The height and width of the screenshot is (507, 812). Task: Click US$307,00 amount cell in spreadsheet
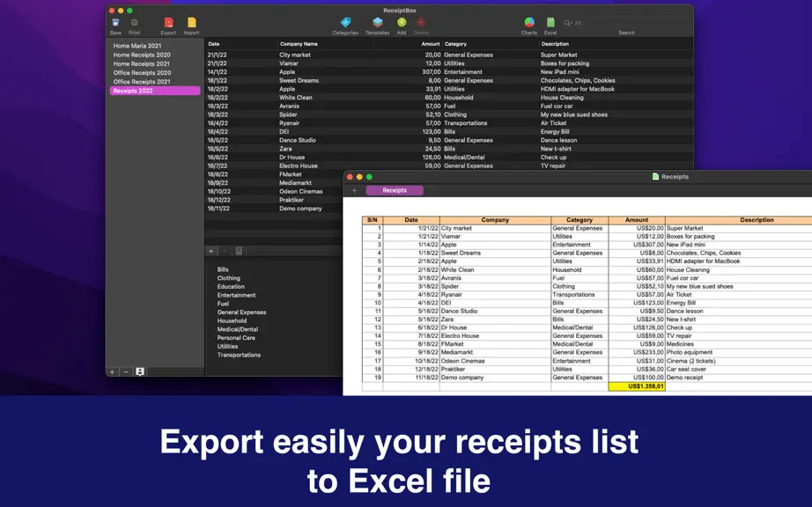click(637, 245)
